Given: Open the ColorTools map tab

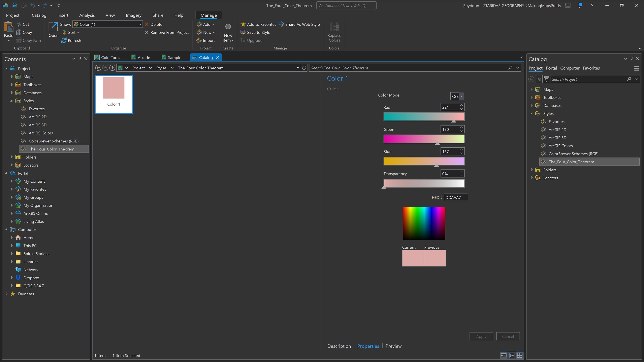Looking at the screenshot, I should pos(107,57).
